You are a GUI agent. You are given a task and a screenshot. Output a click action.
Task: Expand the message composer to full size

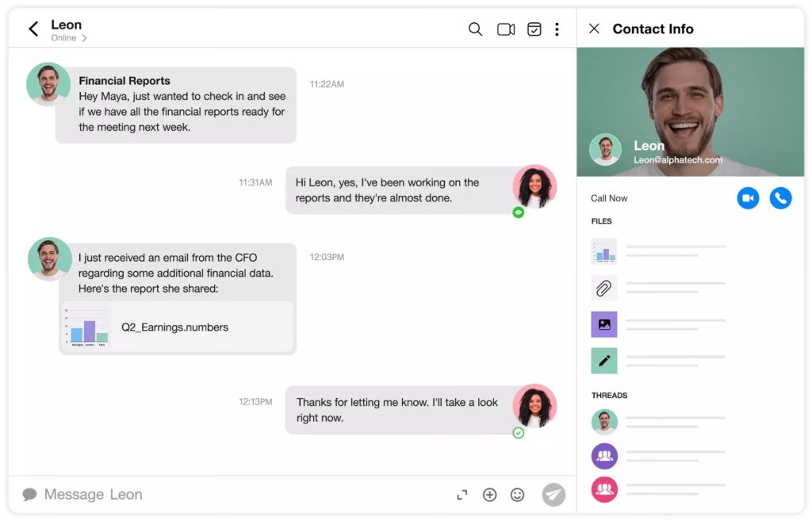(x=462, y=495)
